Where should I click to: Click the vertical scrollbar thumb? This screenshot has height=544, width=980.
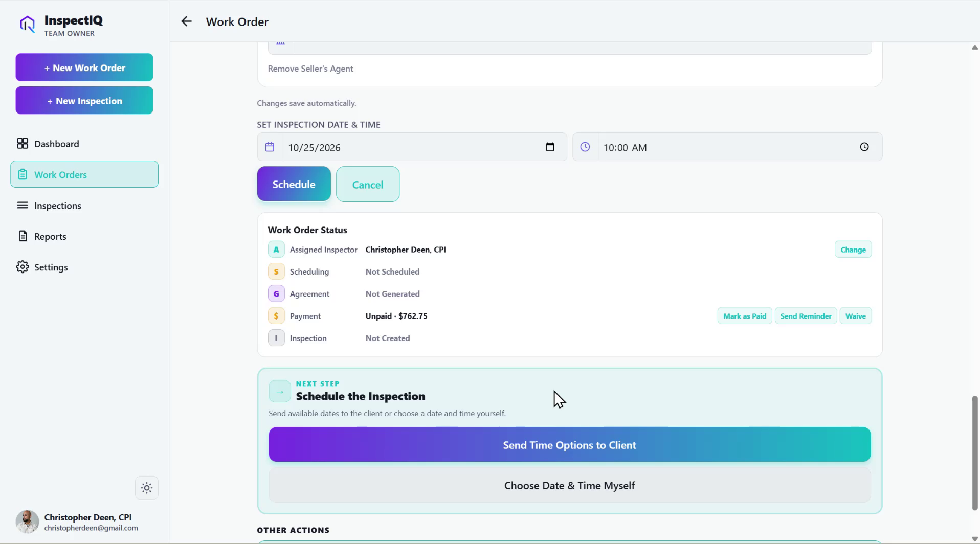click(x=975, y=452)
